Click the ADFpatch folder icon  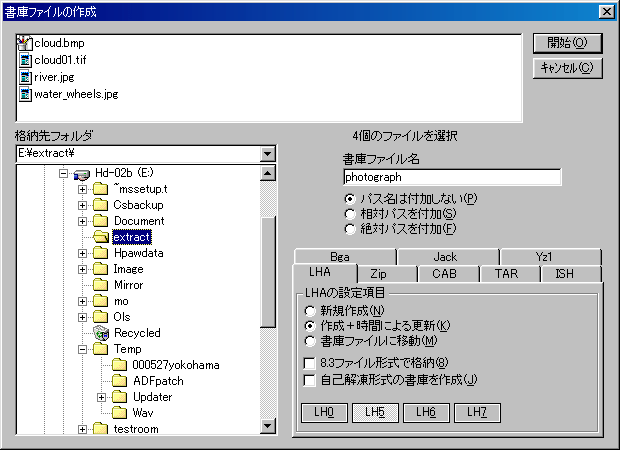pos(119,381)
